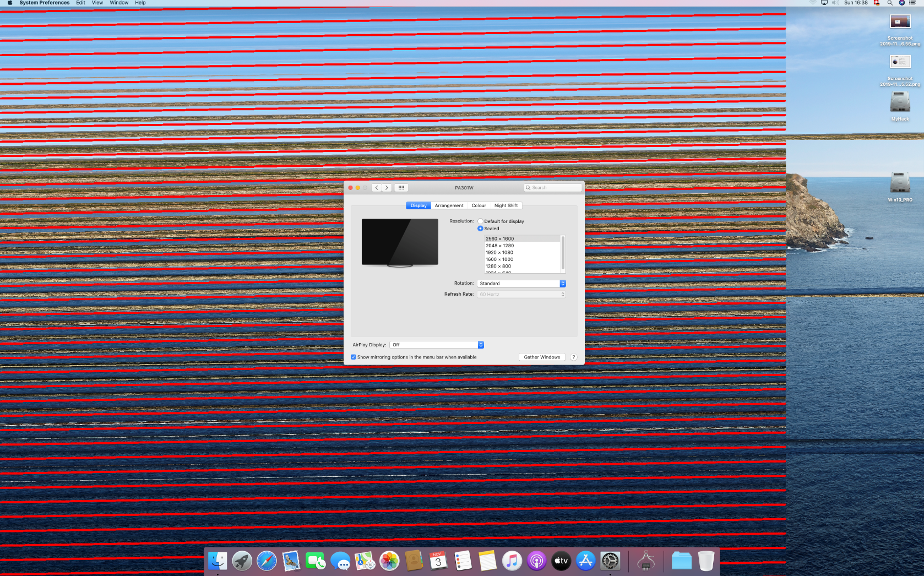The width and height of the screenshot is (924, 576).
Task: Open the Rotation dropdown
Action: [521, 284]
